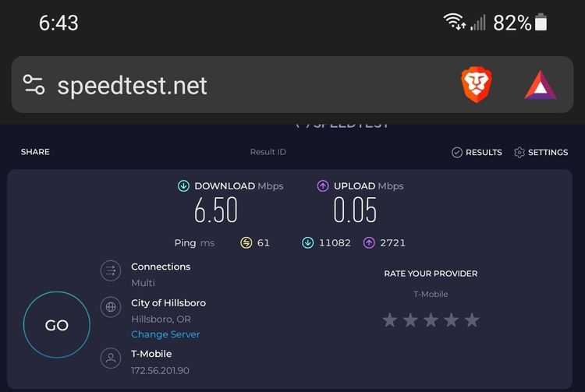
Task: Tap the Multi connections setting
Action: [x=143, y=283]
